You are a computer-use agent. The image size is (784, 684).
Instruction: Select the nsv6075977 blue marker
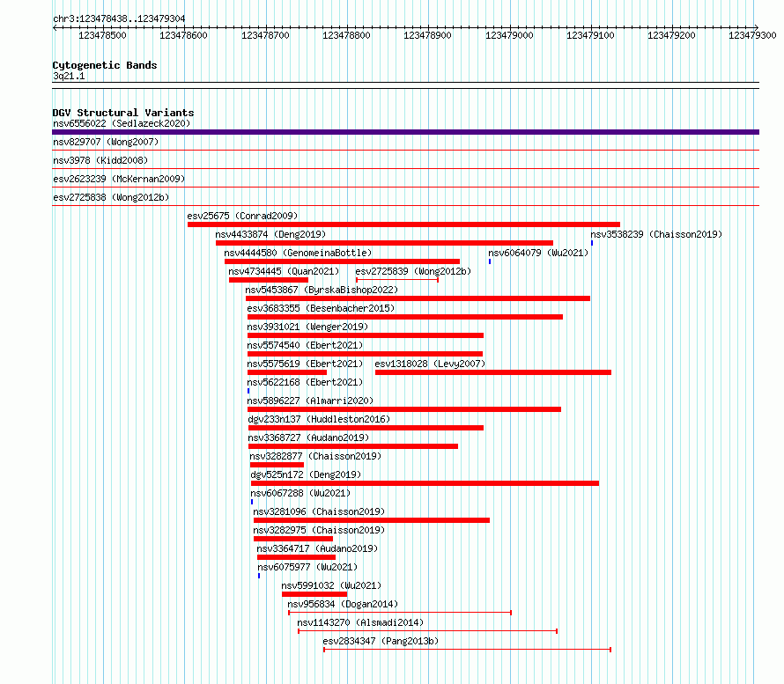259,576
